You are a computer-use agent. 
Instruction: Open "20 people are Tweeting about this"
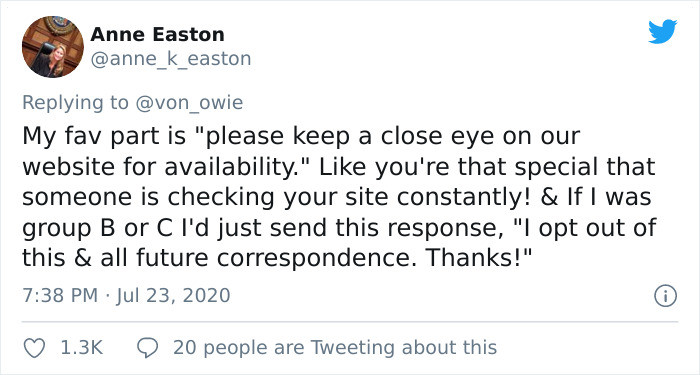[335, 348]
